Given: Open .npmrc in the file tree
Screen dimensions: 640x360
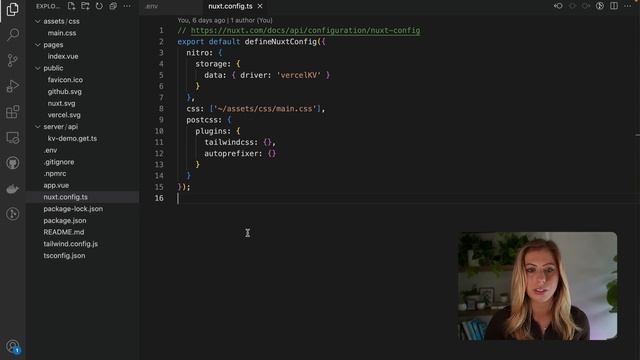Looking at the screenshot, I should 55,174.
